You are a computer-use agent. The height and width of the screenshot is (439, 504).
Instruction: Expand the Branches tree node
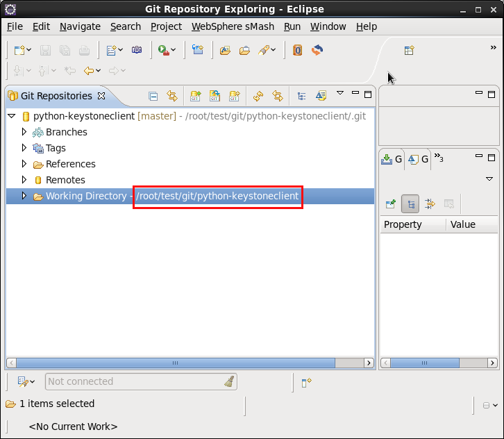point(24,132)
